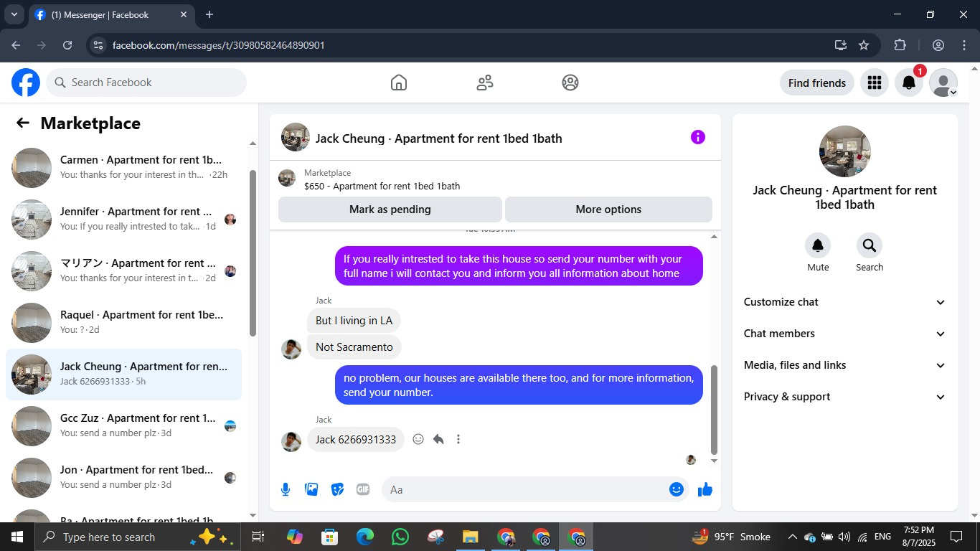
Task: Click the conversation list scroll-down arrow
Action: 253,515
